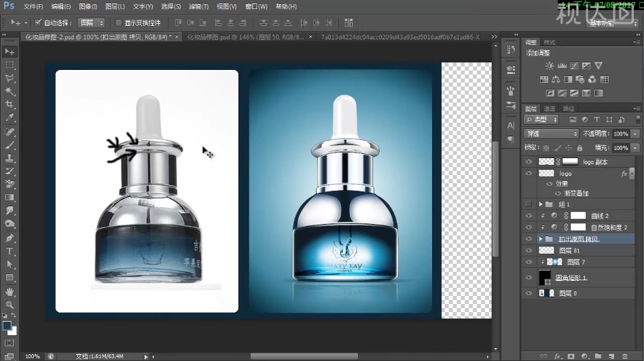
Task: Toggle the auto-select checkbox
Action: (x=38, y=22)
